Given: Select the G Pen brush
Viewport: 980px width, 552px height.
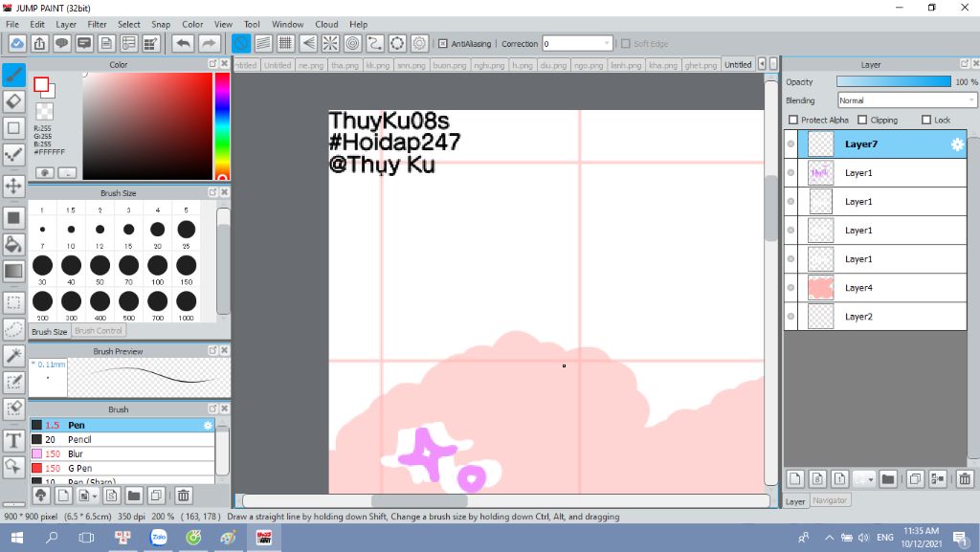Looking at the screenshot, I should [x=122, y=469].
